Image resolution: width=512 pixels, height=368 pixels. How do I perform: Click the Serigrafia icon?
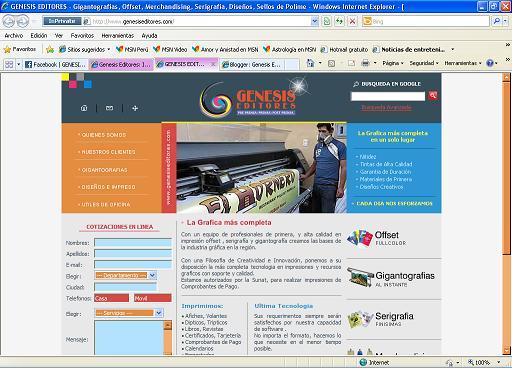point(360,319)
